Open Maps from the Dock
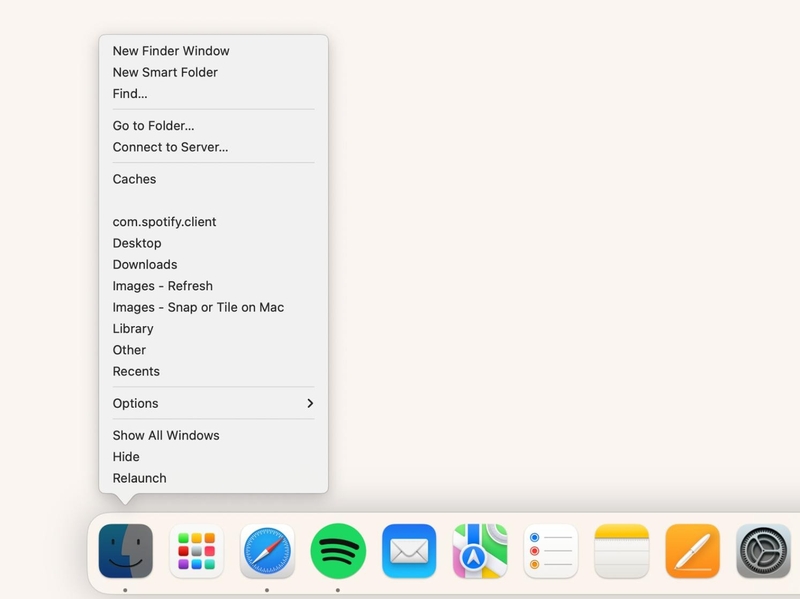The image size is (800, 599). (x=480, y=551)
